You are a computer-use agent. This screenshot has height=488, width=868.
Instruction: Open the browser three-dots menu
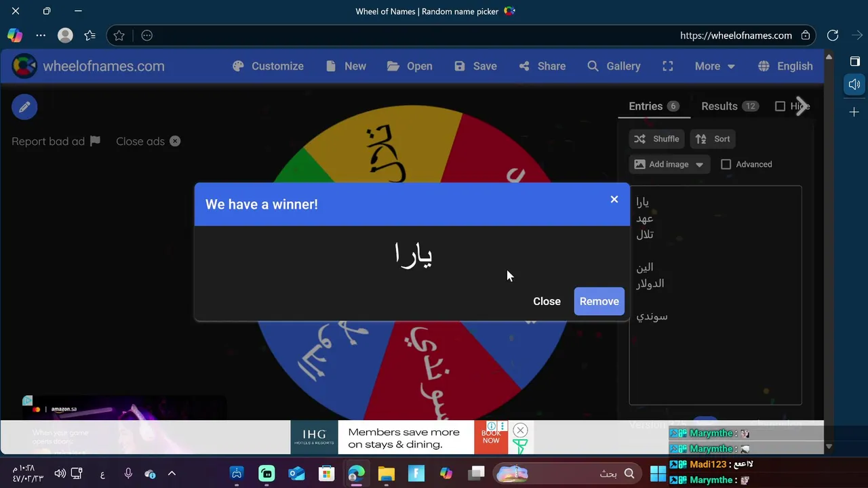(41, 35)
